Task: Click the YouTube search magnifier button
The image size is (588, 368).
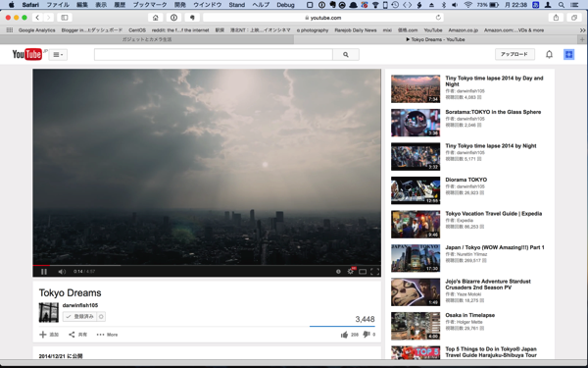Action: pyautogui.click(x=346, y=54)
